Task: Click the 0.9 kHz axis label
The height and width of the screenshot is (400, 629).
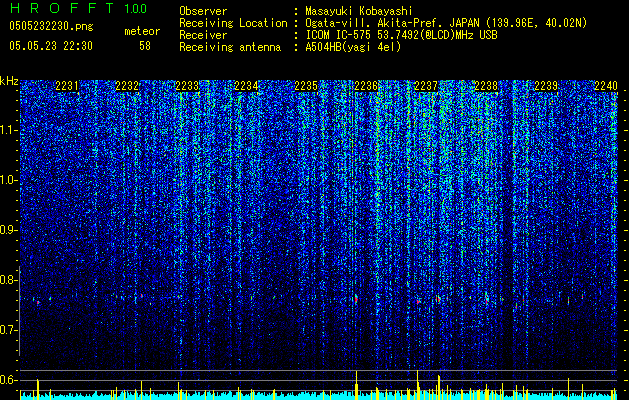Action: click(9, 230)
